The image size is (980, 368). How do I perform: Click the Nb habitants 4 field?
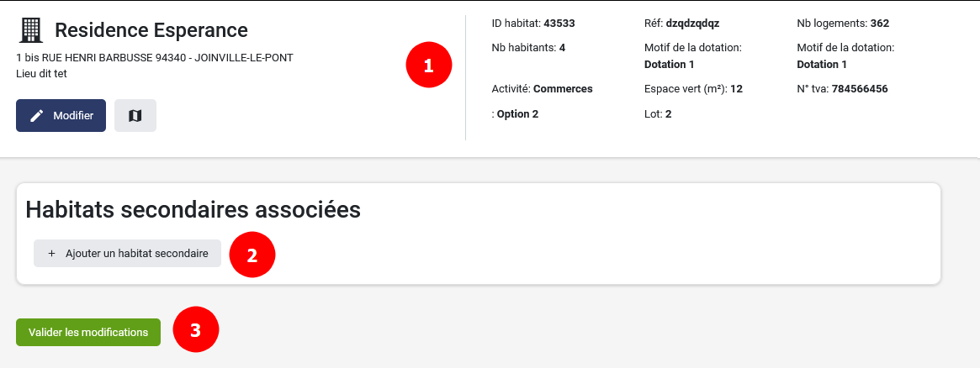click(528, 47)
